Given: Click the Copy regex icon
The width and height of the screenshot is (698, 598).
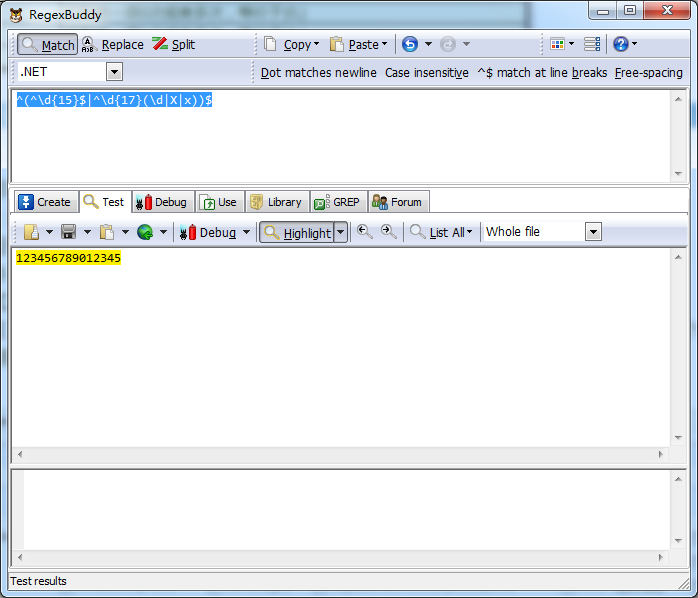Looking at the screenshot, I should click(270, 44).
